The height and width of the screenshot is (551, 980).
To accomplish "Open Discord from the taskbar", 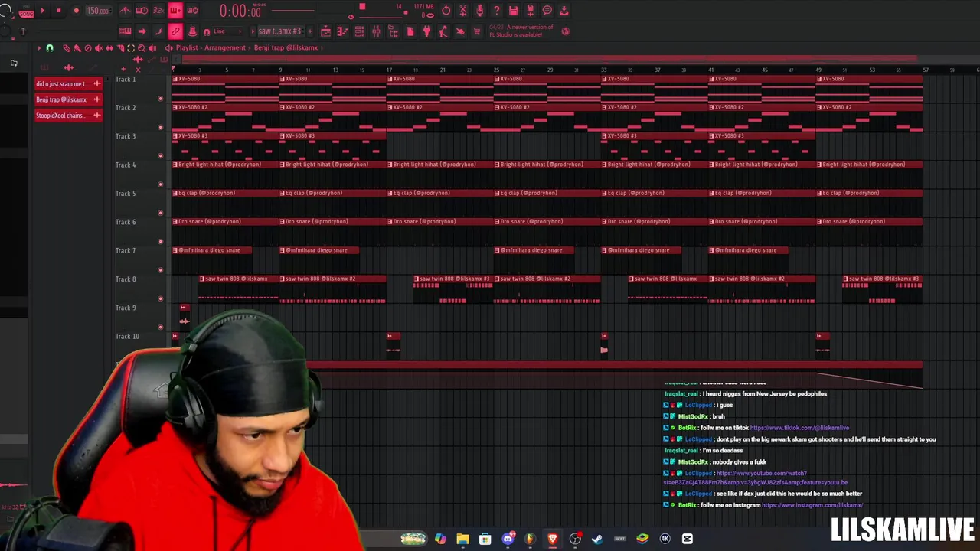I will [508, 539].
